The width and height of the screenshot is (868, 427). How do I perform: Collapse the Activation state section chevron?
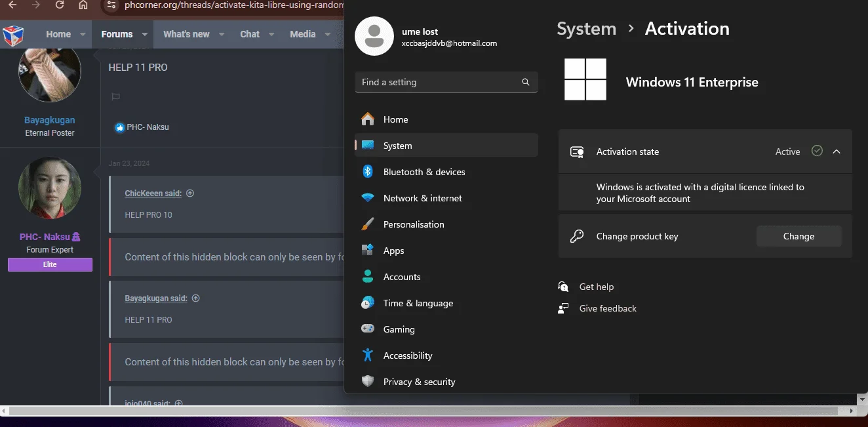(837, 152)
